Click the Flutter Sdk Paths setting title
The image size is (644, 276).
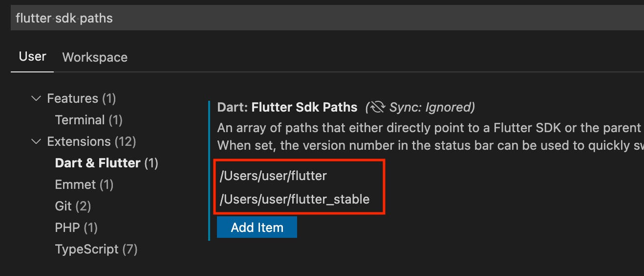point(304,107)
